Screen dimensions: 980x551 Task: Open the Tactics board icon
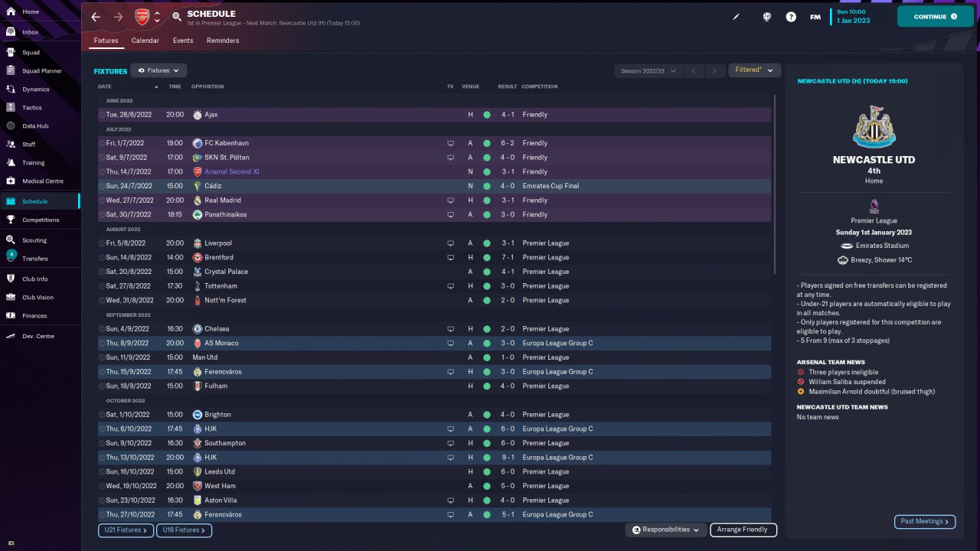(11, 108)
